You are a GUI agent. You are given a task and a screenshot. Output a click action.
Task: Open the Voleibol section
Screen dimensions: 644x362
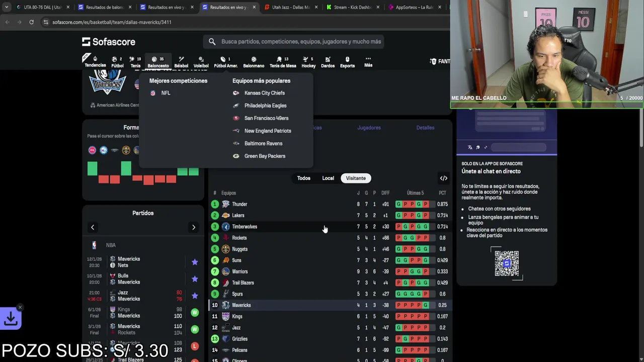tap(201, 62)
